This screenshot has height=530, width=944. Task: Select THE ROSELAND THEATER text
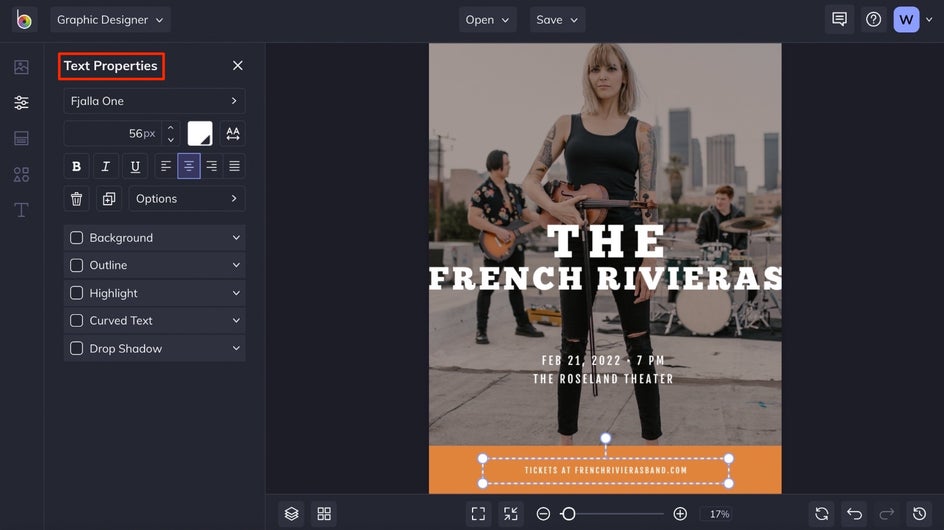pyautogui.click(x=603, y=379)
